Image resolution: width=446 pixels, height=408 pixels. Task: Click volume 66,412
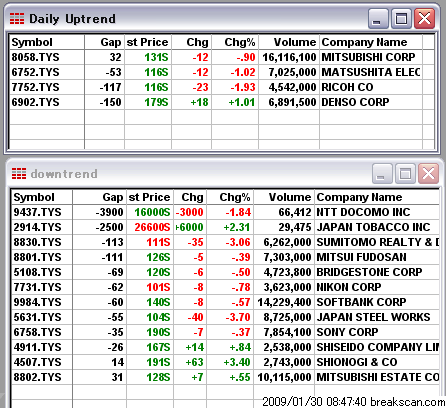pyautogui.click(x=295, y=212)
